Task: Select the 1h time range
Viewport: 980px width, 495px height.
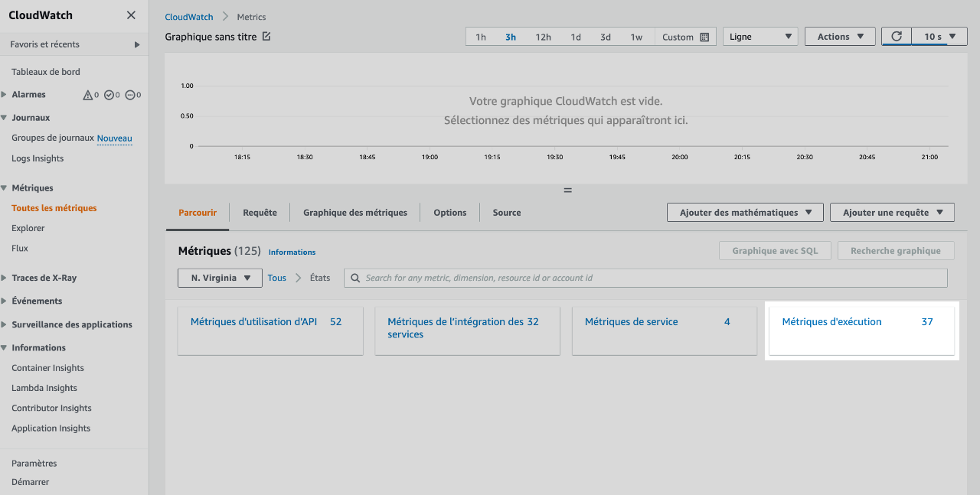Action: [x=481, y=37]
